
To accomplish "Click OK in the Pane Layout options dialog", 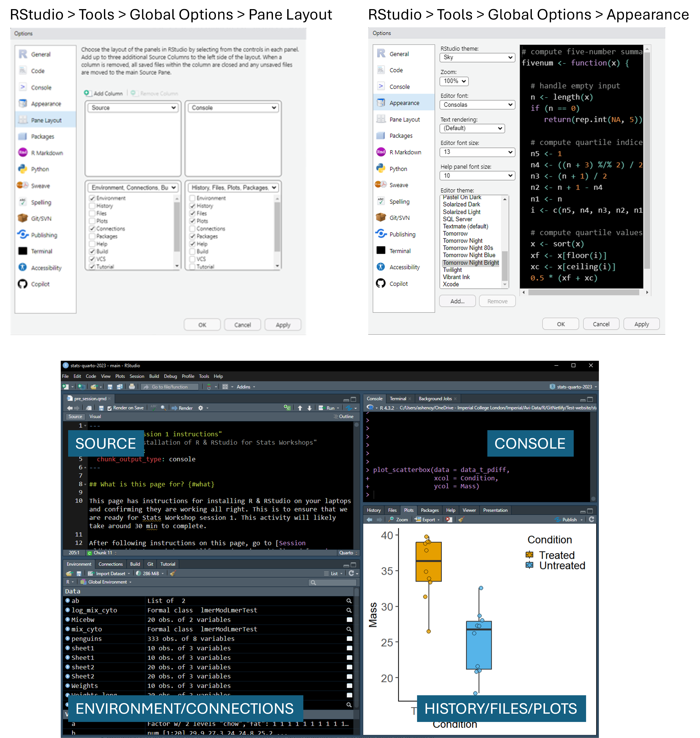I will pyautogui.click(x=202, y=325).
